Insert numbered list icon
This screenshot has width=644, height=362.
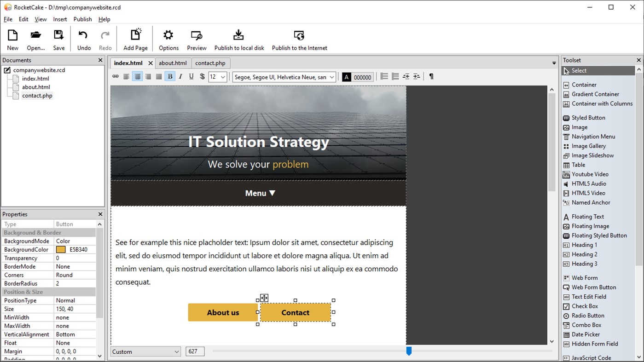395,77
